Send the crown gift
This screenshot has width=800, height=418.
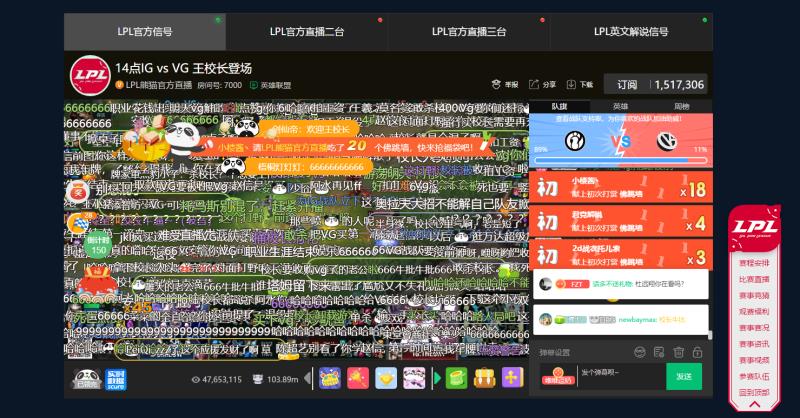point(330,378)
